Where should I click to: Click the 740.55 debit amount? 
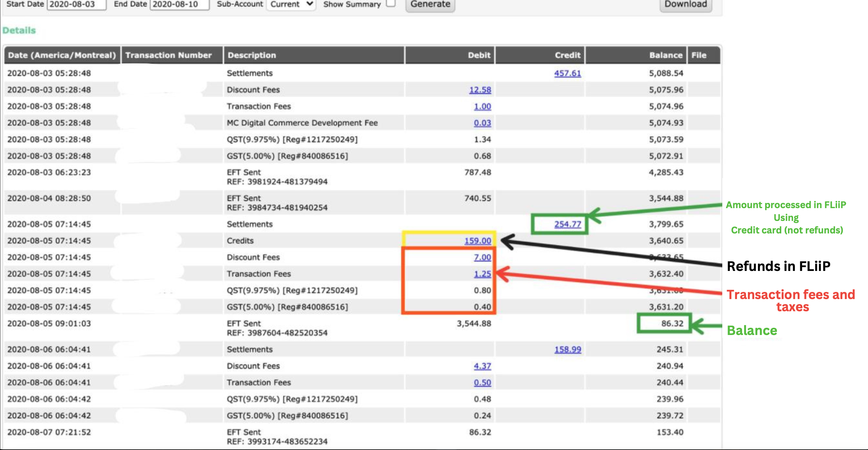pyautogui.click(x=477, y=198)
